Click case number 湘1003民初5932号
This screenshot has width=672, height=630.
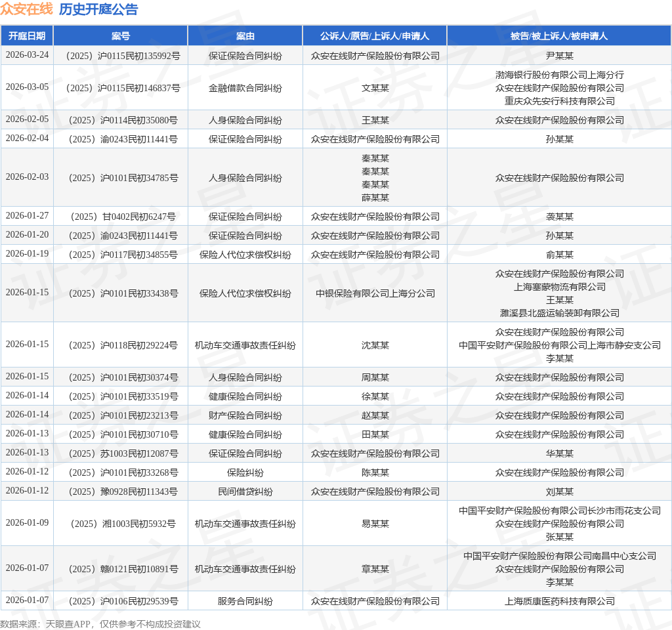pyautogui.click(x=139, y=524)
